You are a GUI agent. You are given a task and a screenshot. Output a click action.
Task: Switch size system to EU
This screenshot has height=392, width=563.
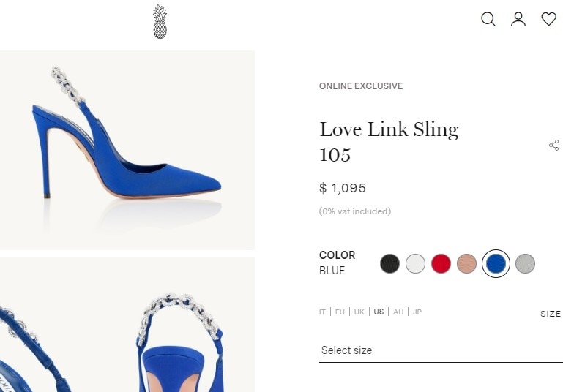coord(340,312)
